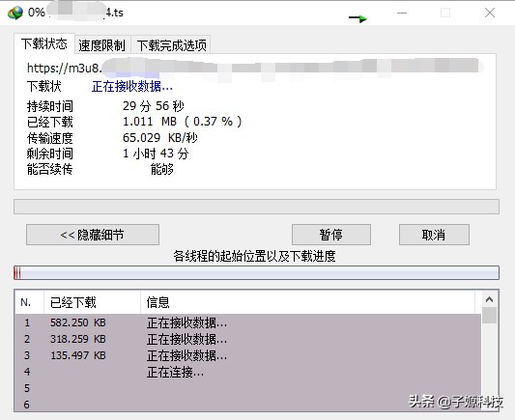The width and height of the screenshot is (515, 420).
Task: Select thread row 1 with 582.250 KB
Action: (248, 322)
